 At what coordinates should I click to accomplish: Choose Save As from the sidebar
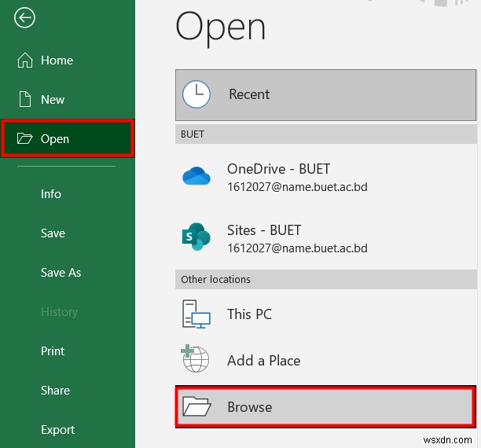(x=68, y=273)
